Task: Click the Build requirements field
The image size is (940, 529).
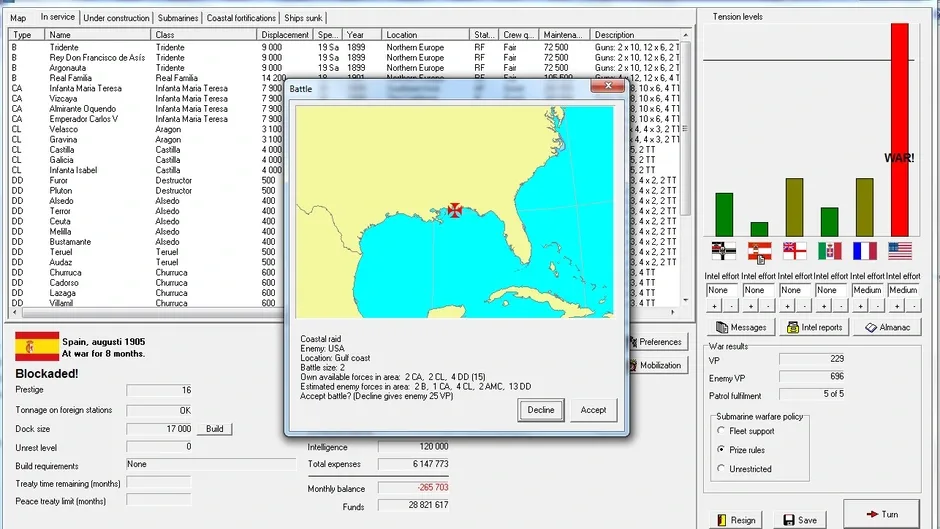Action: click(x=211, y=464)
